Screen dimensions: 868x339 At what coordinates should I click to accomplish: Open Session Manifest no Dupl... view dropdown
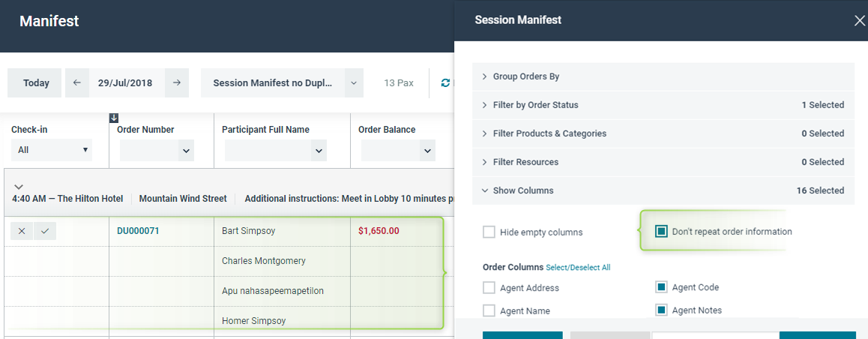point(354,83)
